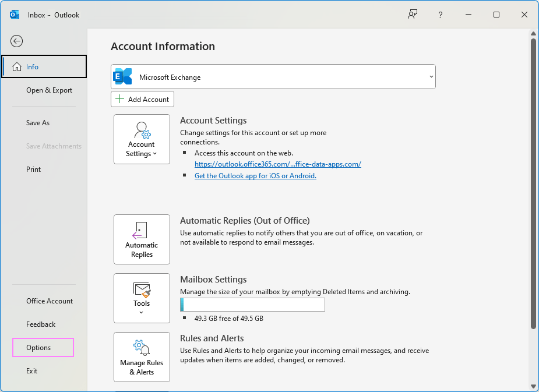Click the mailbox storage usage bar
This screenshot has height=392, width=539.
[252, 305]
